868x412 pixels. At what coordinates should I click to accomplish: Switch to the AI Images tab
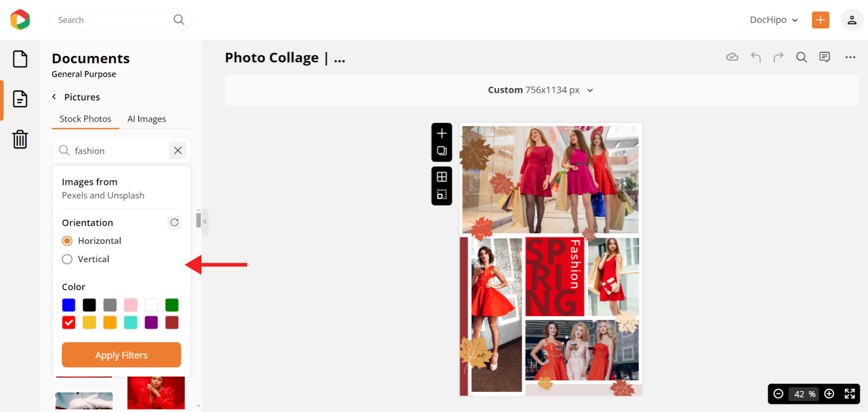(x=146, y=119)
